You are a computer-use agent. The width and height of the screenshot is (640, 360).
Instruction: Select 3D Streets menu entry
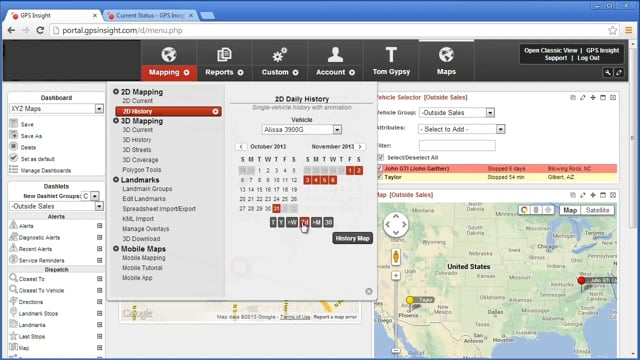pos(136,150)
